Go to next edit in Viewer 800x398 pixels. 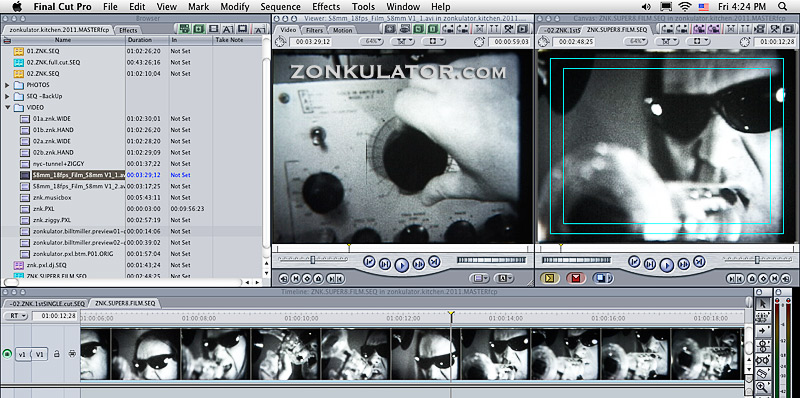(x=434, y=261)
